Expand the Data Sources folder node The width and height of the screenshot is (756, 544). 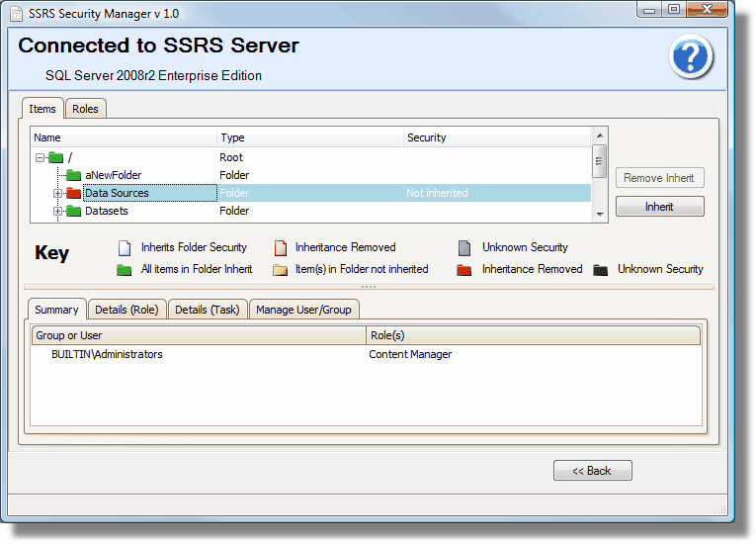click(57, 193)
